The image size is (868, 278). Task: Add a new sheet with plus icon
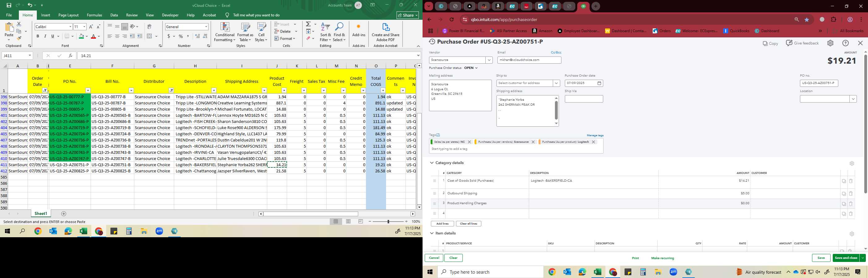(x=64, y=214)
